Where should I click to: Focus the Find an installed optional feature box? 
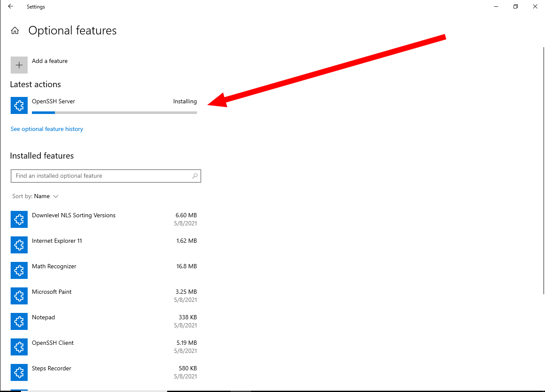point(106,176)
